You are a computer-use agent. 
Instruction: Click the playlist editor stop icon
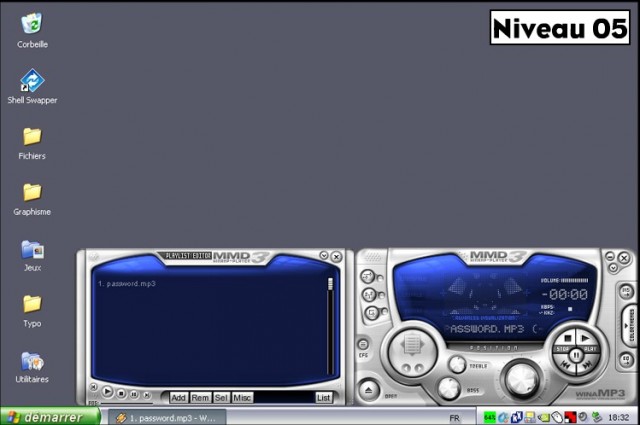tap(121, 394)
